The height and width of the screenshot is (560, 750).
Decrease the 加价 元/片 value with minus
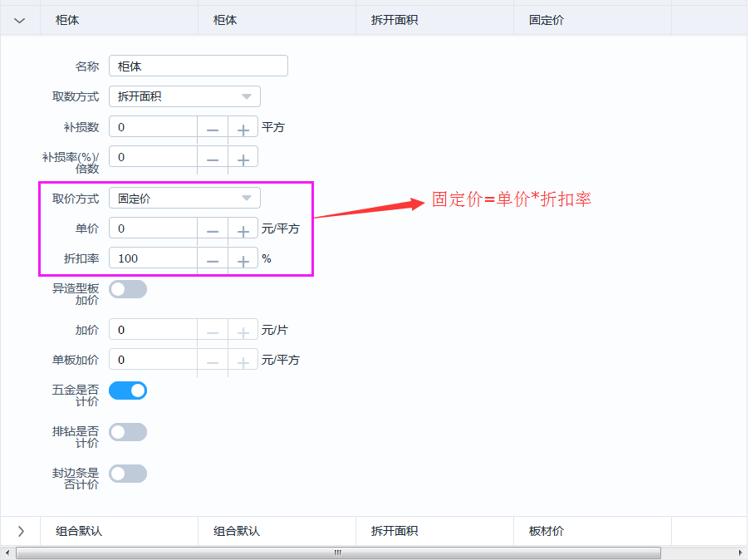[213, 331]
